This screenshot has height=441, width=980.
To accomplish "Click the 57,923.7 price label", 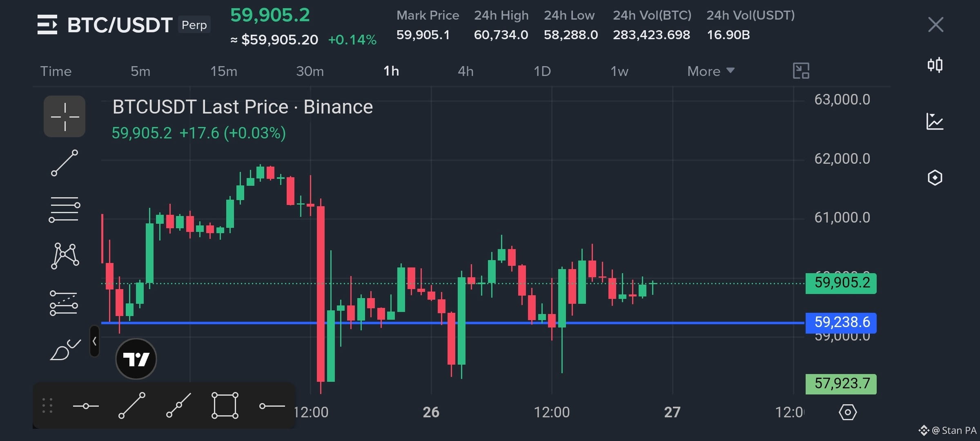I will 841,384.
